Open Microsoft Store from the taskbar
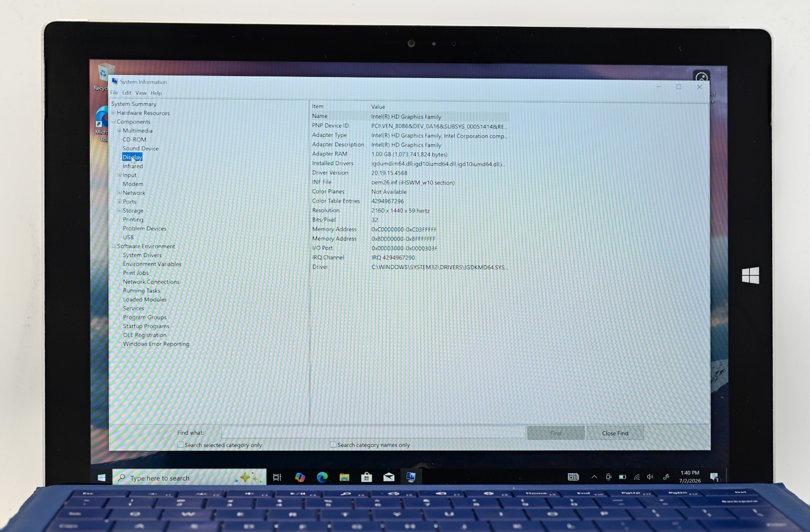The width and height of the screenshot is (810, 532). [367, 477]
